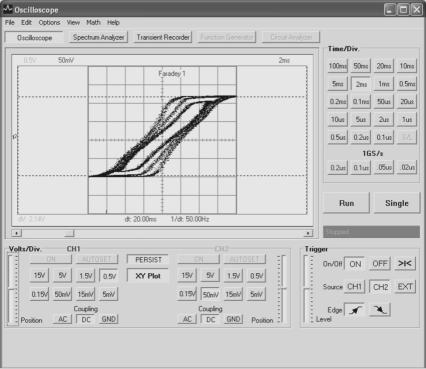Switch to Transient Recorder tab
This screenshot has height=369, width=426.
(163, 37)
